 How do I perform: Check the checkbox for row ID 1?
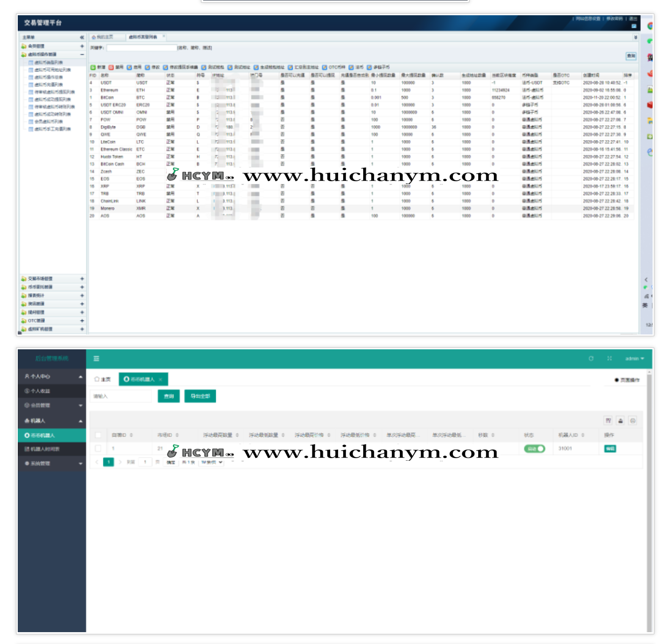tap(98, 448)
